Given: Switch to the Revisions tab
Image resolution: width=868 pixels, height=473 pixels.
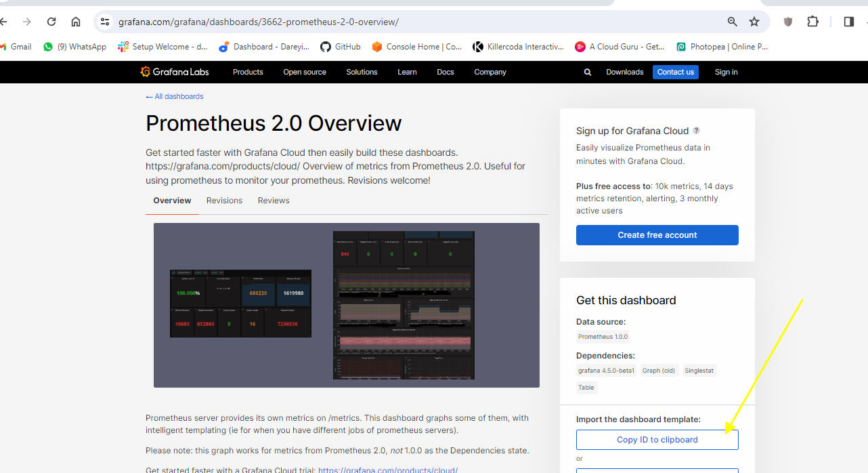Looking at the screenshot, I should pos(224,201).
